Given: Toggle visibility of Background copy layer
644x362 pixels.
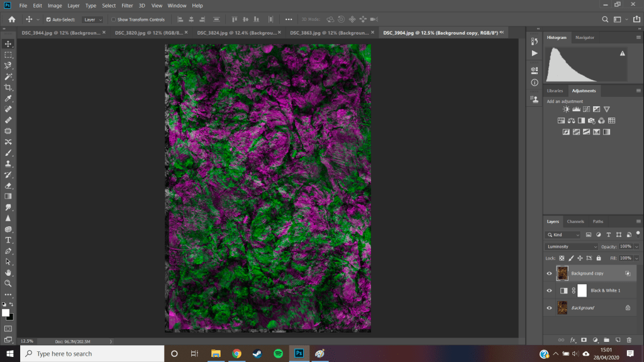Looking at the screenshot, I should (549, 273).
